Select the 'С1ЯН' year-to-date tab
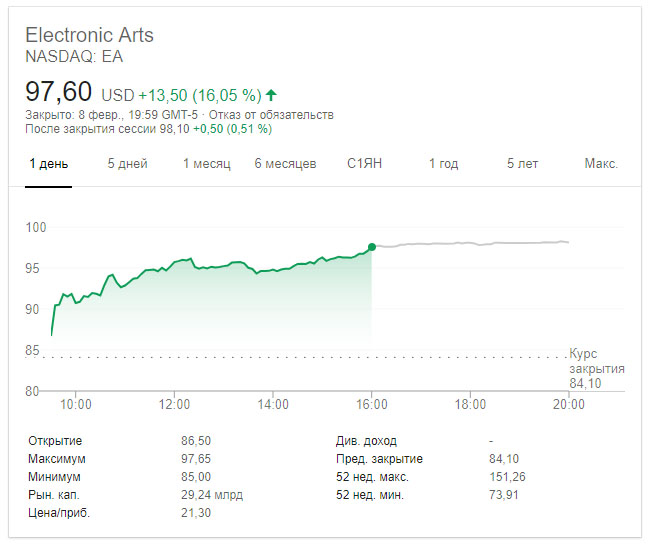 [x=364, y=164]
